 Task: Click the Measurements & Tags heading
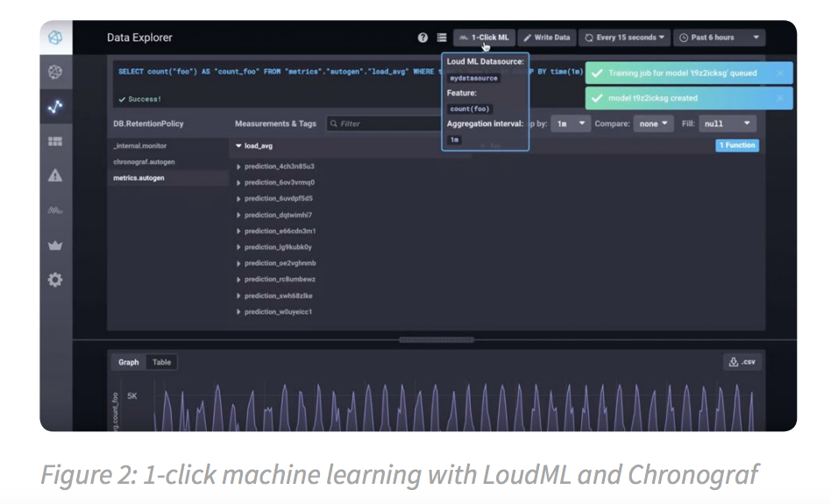click(x=275, y=124)
